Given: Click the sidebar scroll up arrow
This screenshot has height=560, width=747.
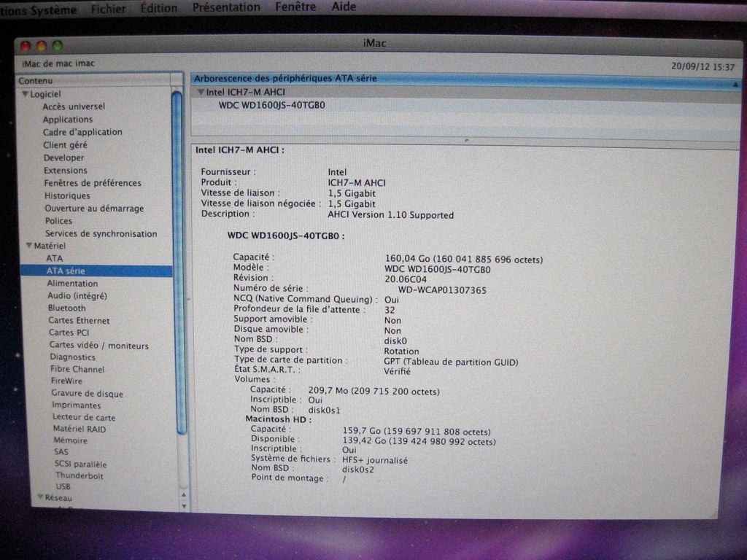Looking at the screenshot, I should coord(184,495).
